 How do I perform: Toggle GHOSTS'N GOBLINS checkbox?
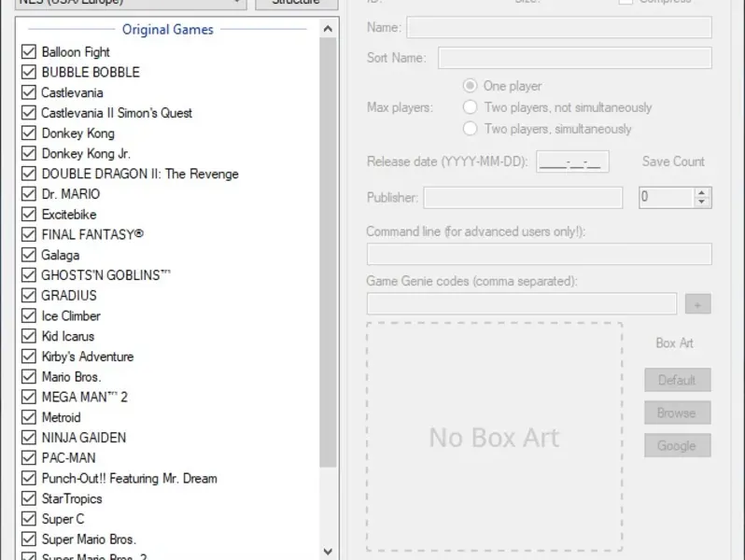29,275
